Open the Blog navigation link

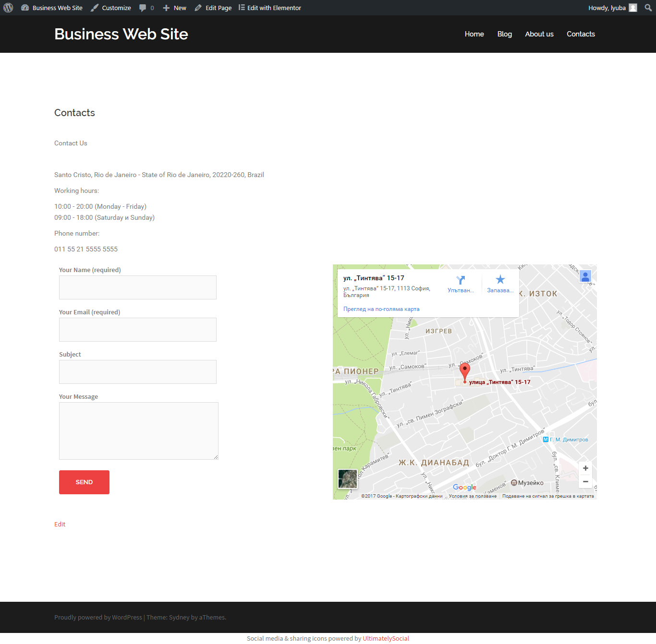[x=504, y=34]
